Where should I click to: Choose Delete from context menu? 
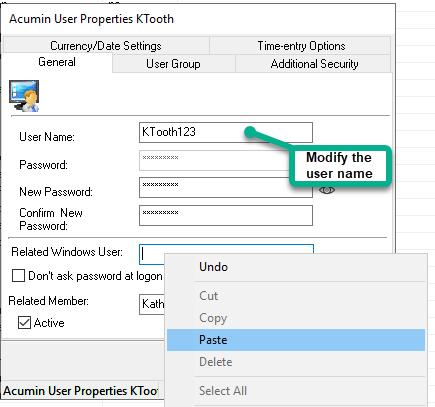tap(296, 362)
